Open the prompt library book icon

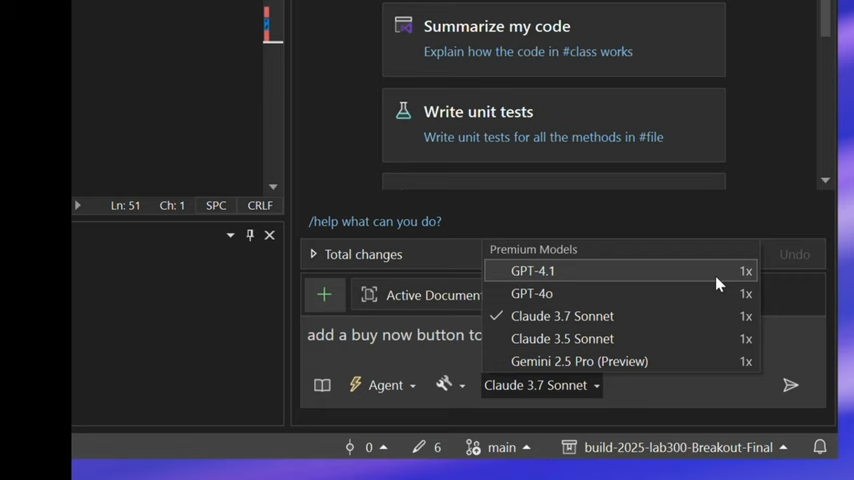pyautogui.click(x=322, y=385)
